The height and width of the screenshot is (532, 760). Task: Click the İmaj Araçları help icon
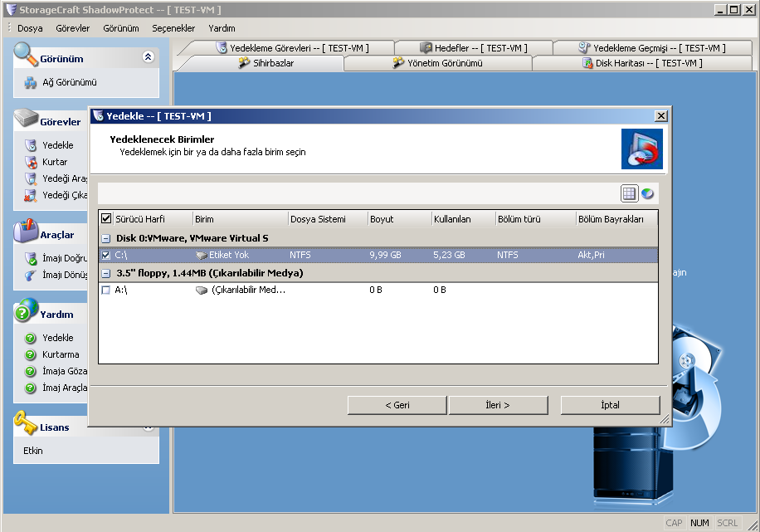pos(31,388)
